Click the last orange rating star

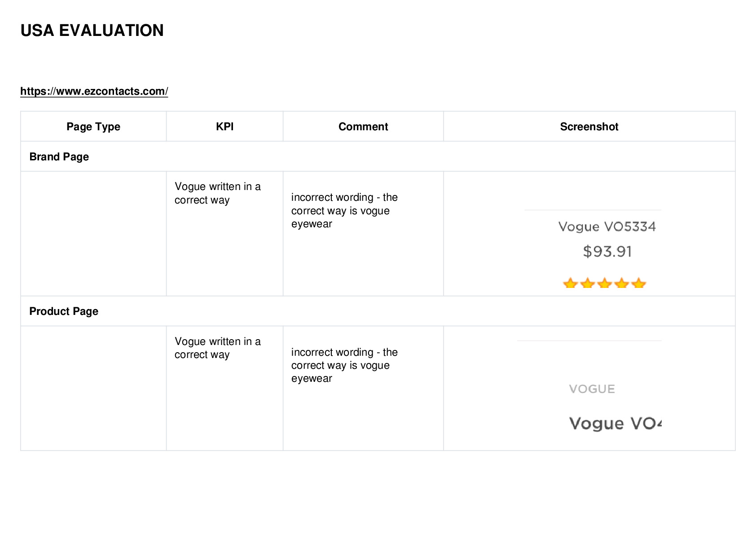(x=638, y=283)
